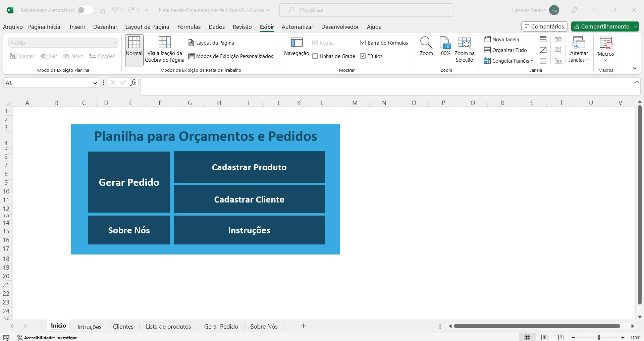
Task: Click Cadastrar Produto button
Action: click(x=249, y=167)
